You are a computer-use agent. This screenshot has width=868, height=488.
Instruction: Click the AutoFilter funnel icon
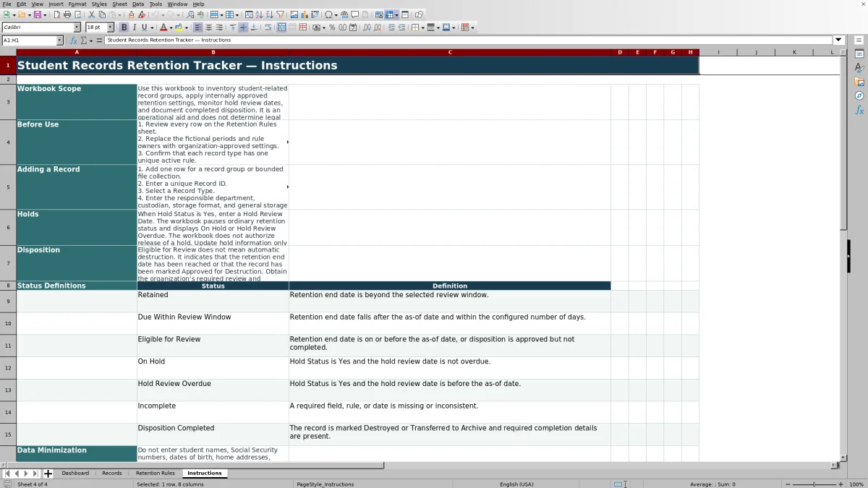[280, 14]
